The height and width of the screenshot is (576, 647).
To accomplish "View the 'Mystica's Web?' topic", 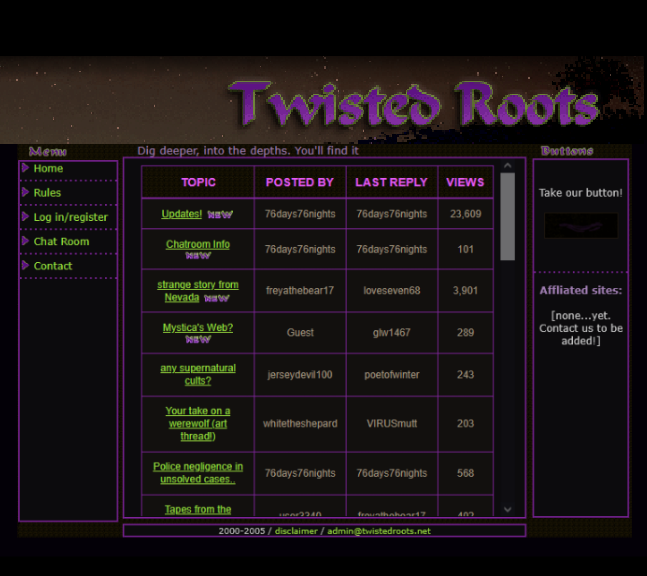I will (197, 328).
